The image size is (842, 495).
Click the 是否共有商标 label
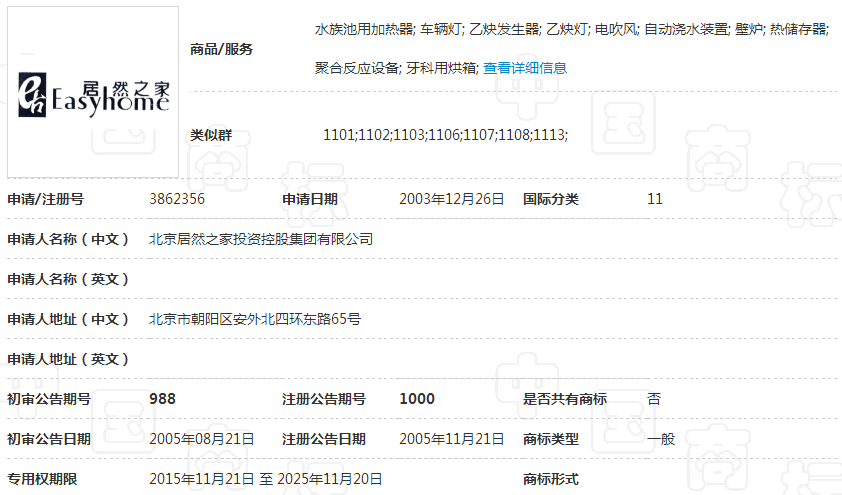(x=565, y=399)
